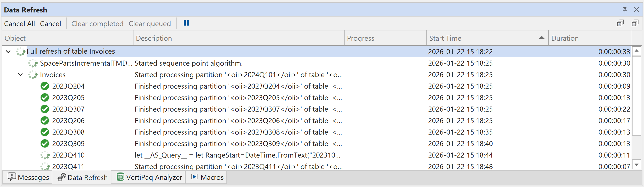Click the Macros playback icon at the bottom
Screen dimensions: 644x187
195,177
